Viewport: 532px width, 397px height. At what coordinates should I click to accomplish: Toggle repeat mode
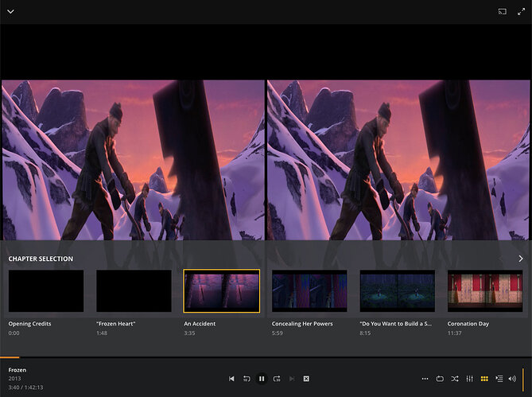coord(440,379)
